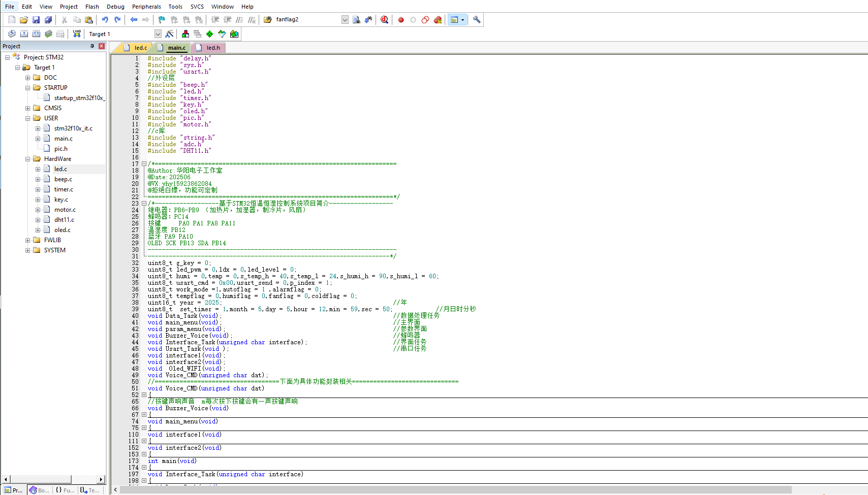Select startup_stm32f10x file in the tree
Viewport: 868px width, 495px height.
(x=79, y=98)
